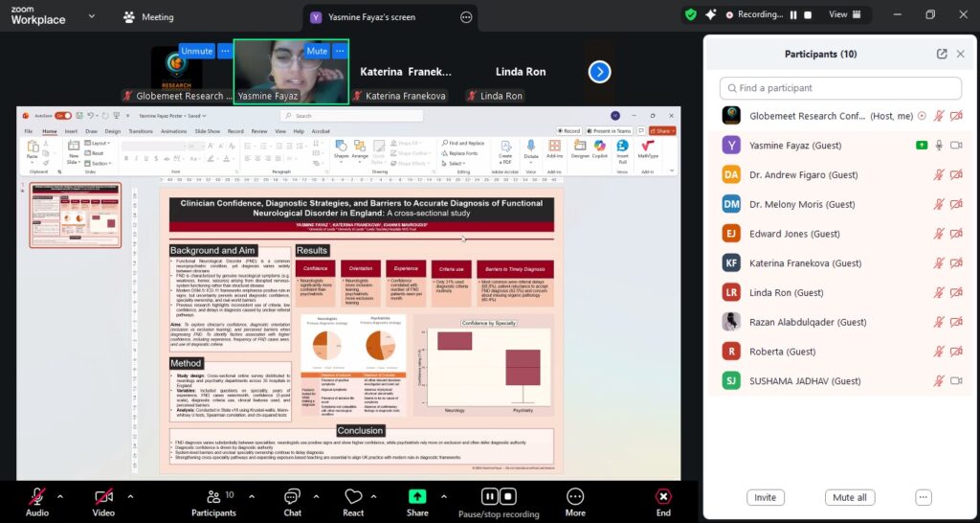
Task: Toggle Yasmine Fayaz's microphone in list
Action: (939, 145)
